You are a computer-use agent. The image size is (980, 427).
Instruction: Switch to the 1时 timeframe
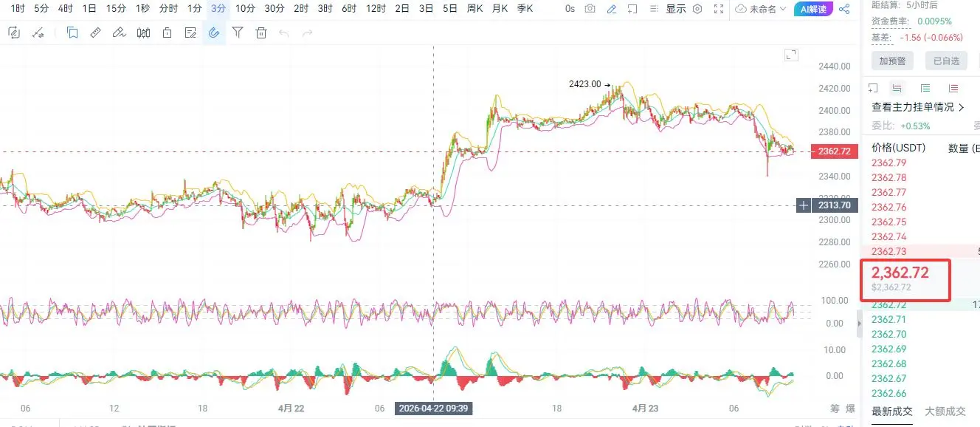(x=18, y=9)
